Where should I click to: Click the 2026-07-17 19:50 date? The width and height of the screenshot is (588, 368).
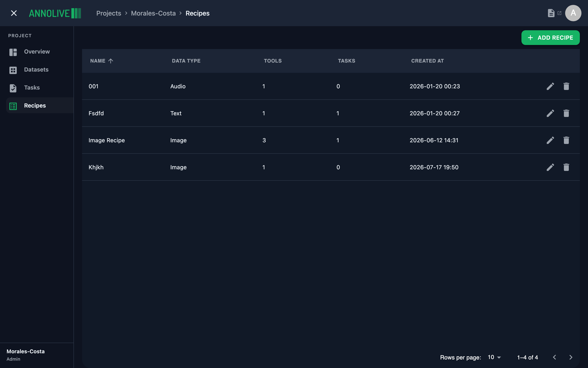(x=434, y=167)
